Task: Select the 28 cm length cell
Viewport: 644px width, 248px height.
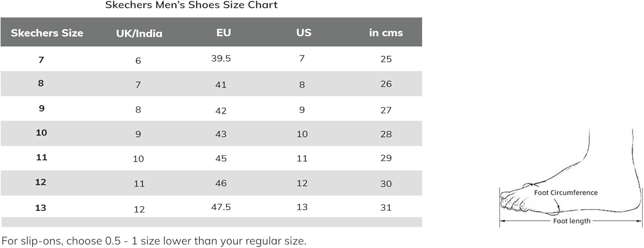Action: 386,134
